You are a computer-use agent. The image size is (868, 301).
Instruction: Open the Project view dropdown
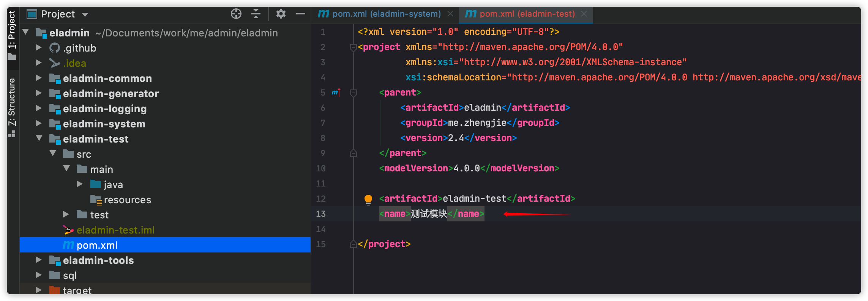(x=85, y=14)
